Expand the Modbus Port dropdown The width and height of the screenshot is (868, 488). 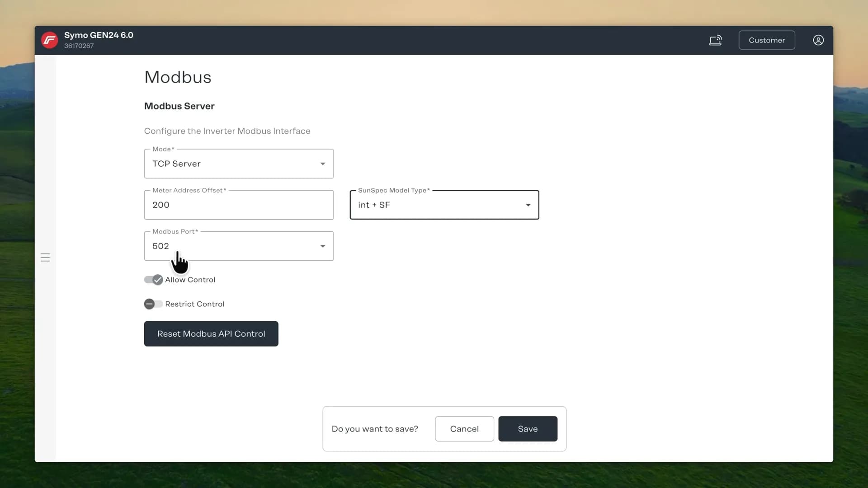point(323,246)
